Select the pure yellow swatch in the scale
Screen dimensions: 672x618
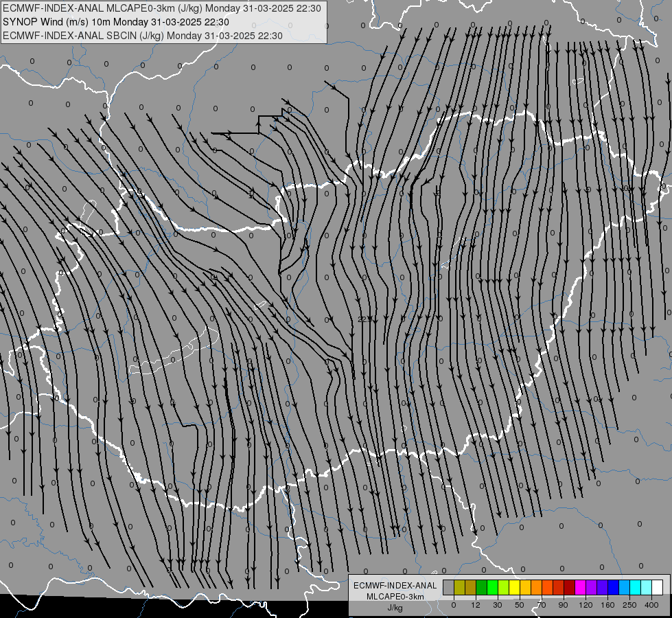click(x=515, y=587)
